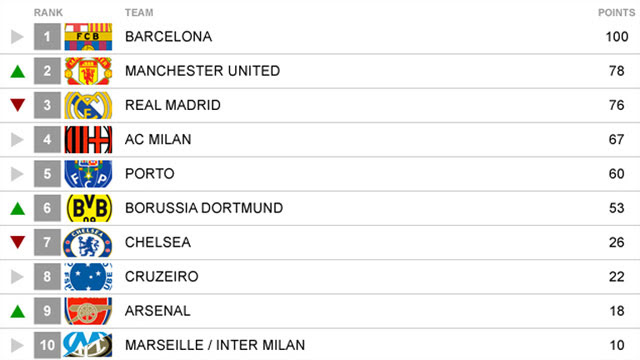Click the Chelsea crest logo
This screenshot has height=360, width=640.
click(x=88, y=242)
